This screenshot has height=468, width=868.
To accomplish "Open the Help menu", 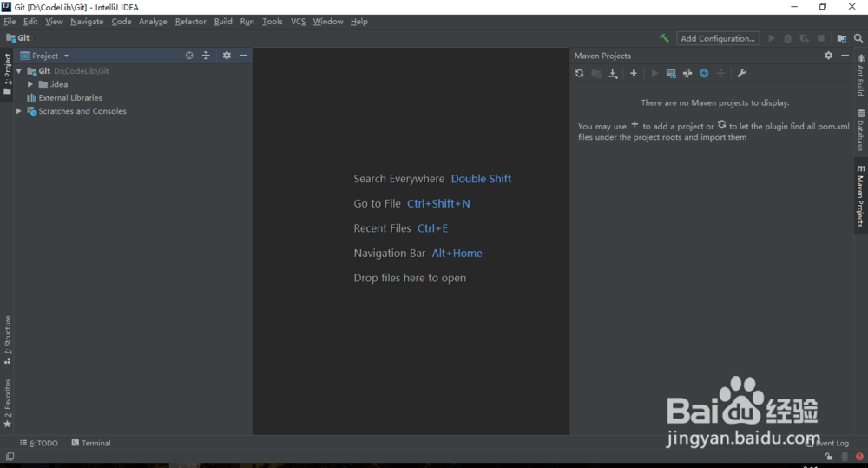I will (358, 22).
